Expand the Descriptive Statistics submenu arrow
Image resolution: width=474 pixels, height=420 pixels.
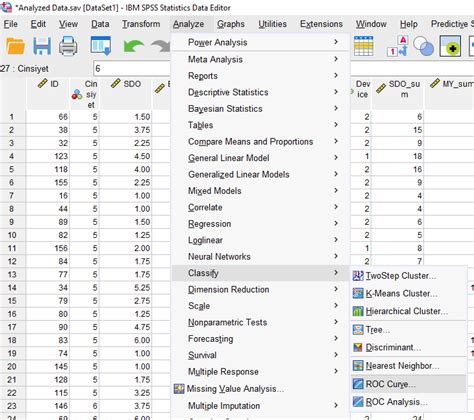coord(336,92)
